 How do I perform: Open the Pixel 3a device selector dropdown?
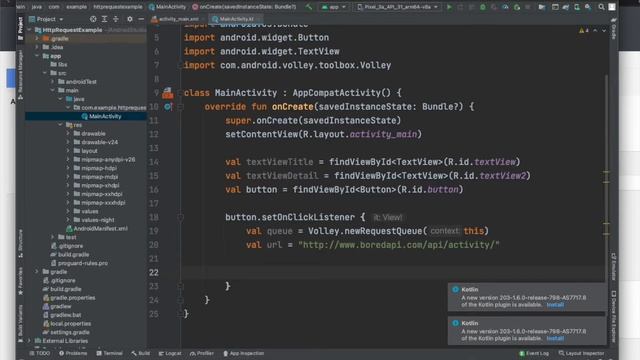point(398,7)
